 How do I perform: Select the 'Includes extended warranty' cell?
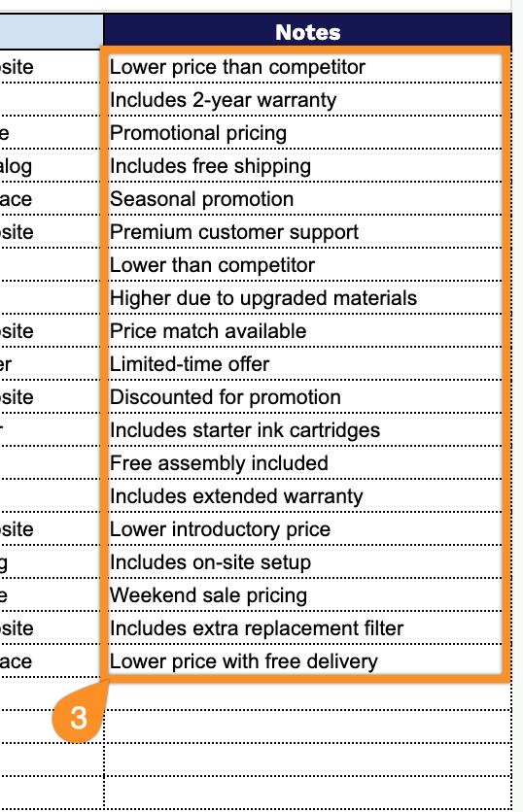(307, 496)
